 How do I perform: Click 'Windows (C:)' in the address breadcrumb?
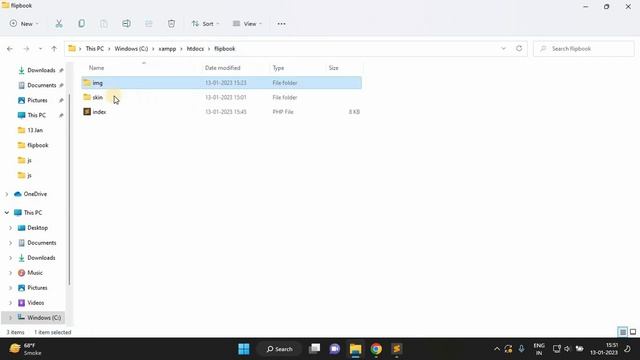pyautogui.click(x=131, y=49)
